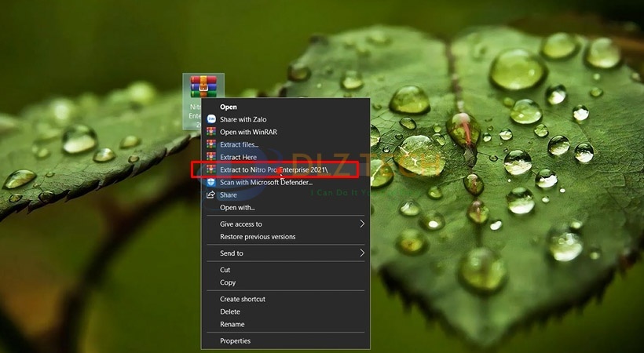
Task: Choose Share with Zalo
Action: tap(243, 119)
